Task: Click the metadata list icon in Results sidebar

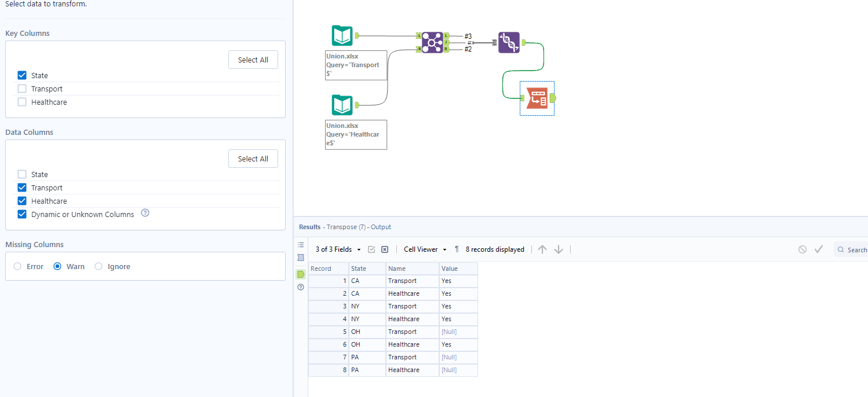Action: tap(300, 244)
